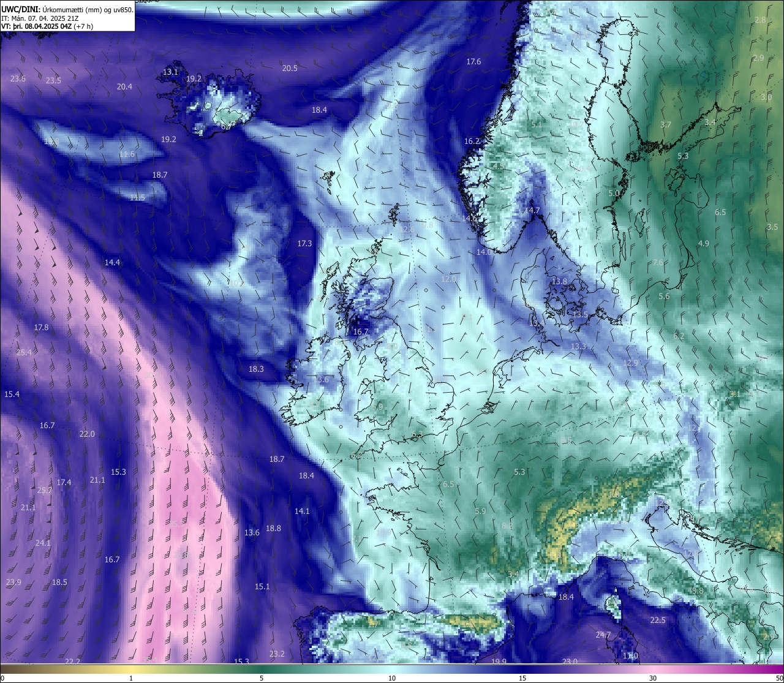Click the 15.1 value label

pyautogui.click(x=262, y=587)
